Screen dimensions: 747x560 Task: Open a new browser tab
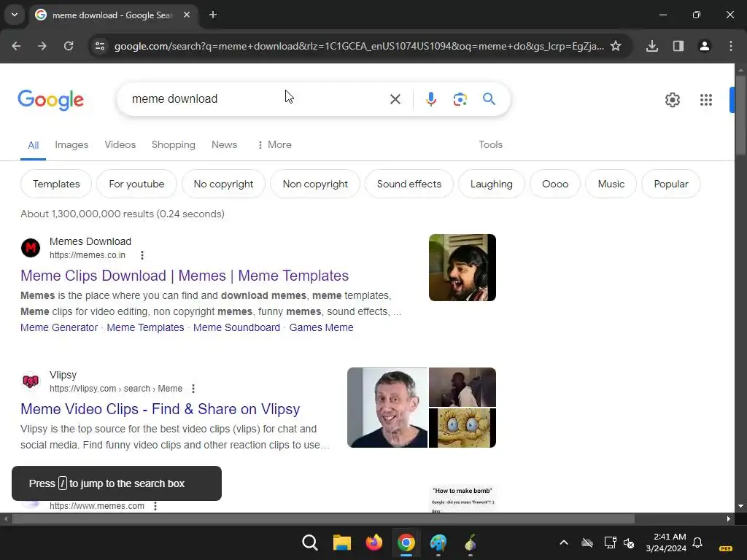click(213, 15)
